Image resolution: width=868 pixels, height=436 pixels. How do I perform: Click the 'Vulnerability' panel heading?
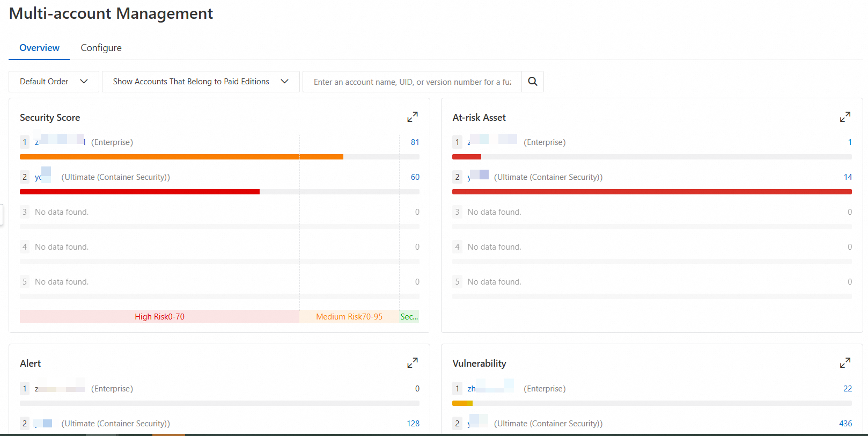pyautogui.click(x=479, y=364)
